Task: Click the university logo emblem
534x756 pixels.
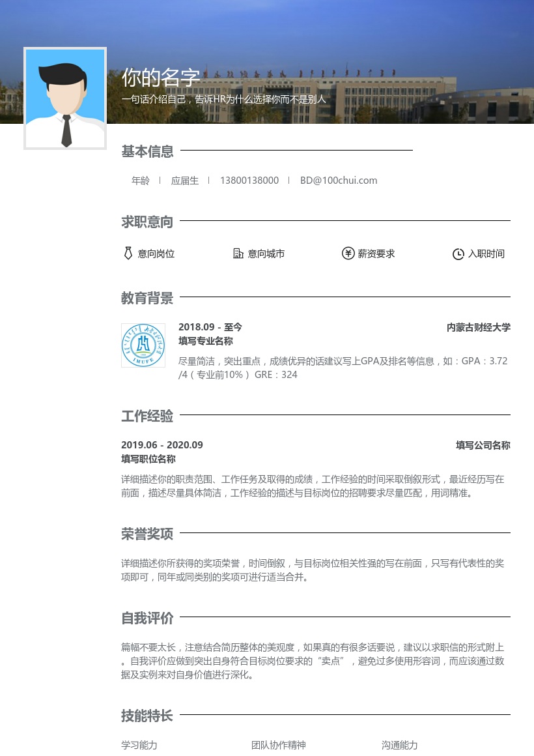Action: pyautogui.click(x=143, y=345)
